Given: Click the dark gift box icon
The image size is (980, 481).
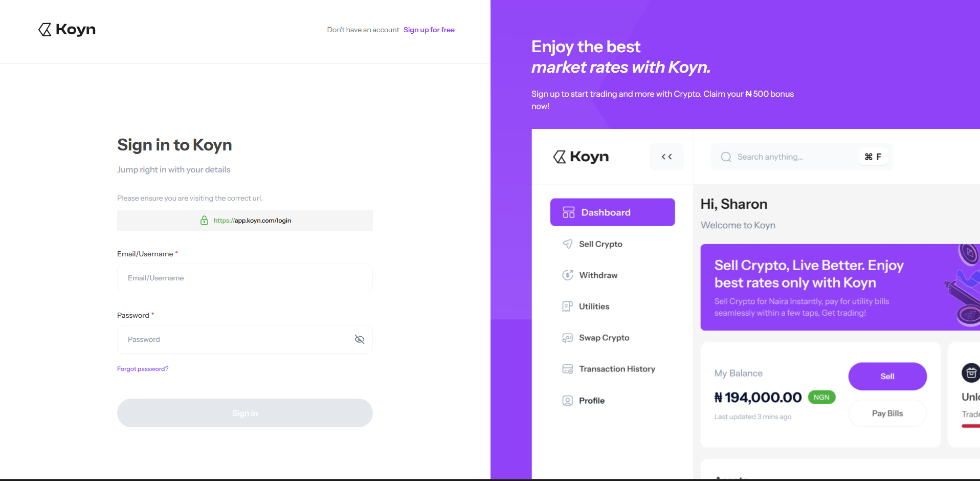Looking at the screenshot, I should click(x=971, y=373).
